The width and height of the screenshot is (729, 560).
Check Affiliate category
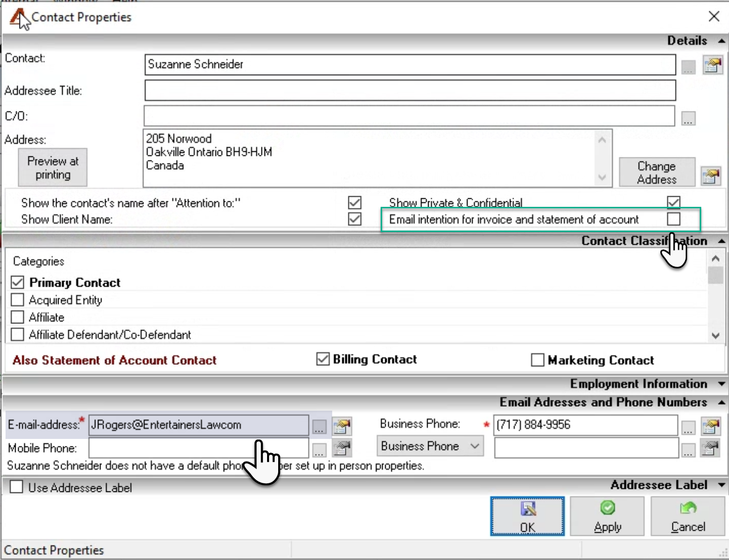click(18, 317)
